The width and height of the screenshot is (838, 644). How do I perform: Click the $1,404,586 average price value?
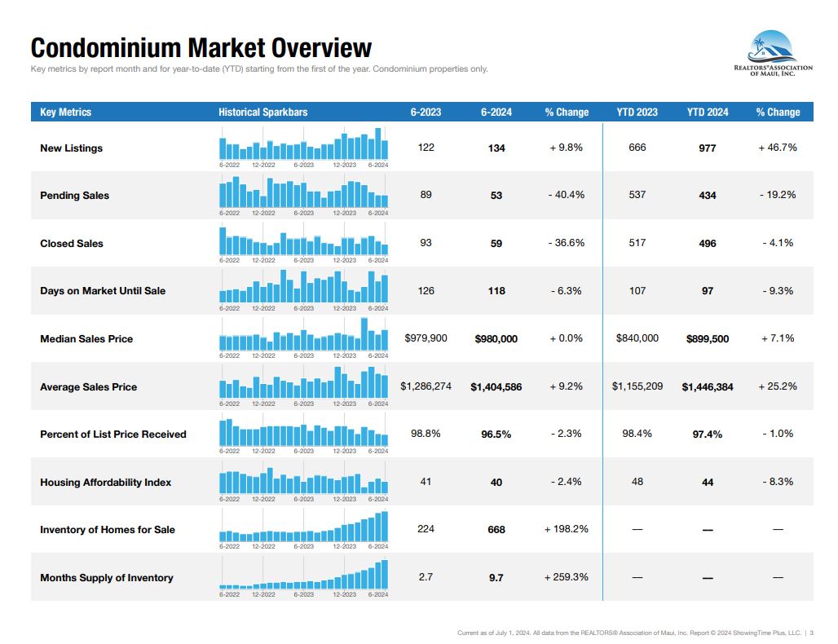click(496, 387)
